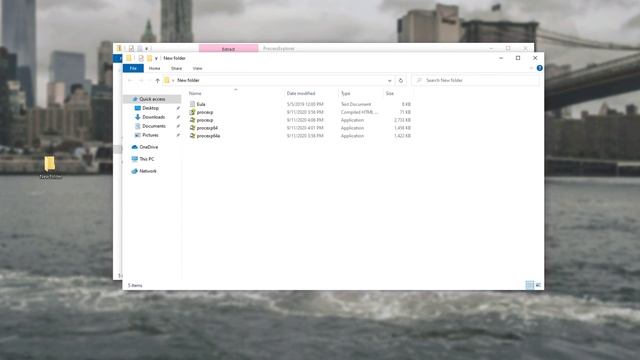Click the New folder path in address bar
This screenshot has height=360, width=640.
188,80
